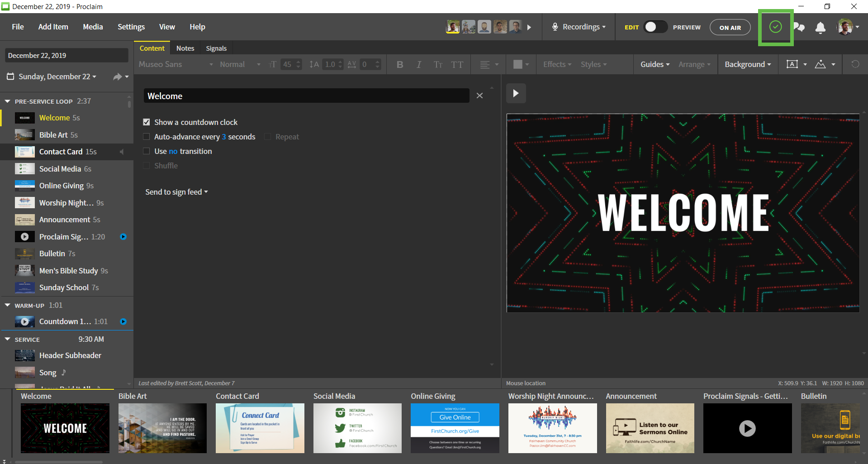Click the line spacing stepper arrows

[x=341, y=64]
